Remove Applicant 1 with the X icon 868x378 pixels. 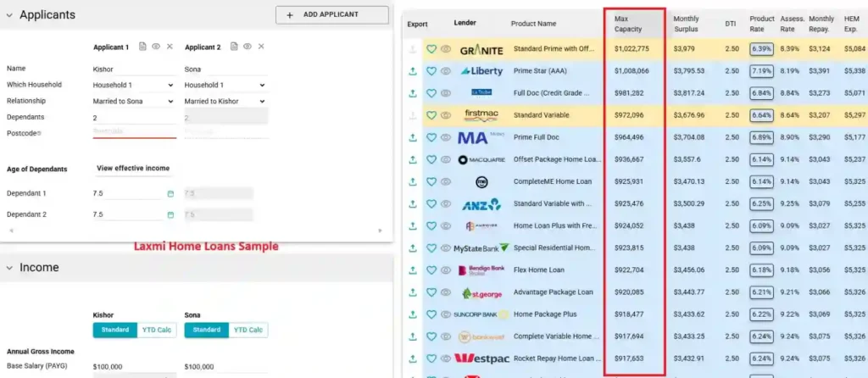click(x=170, y=47)
